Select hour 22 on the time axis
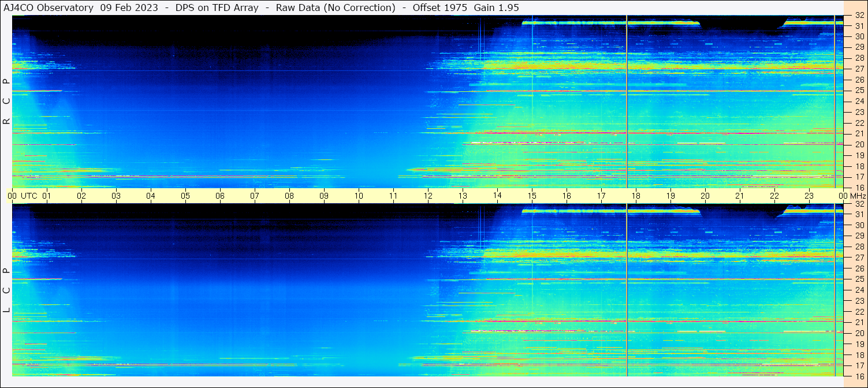Screen dimensions: 868x388 pos(774,196)
